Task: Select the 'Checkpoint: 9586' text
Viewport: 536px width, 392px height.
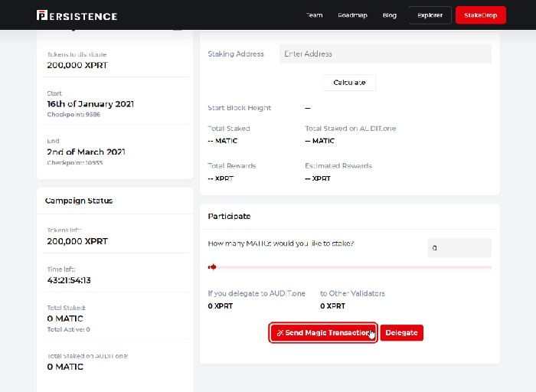Action: click(x=74, y=115)
